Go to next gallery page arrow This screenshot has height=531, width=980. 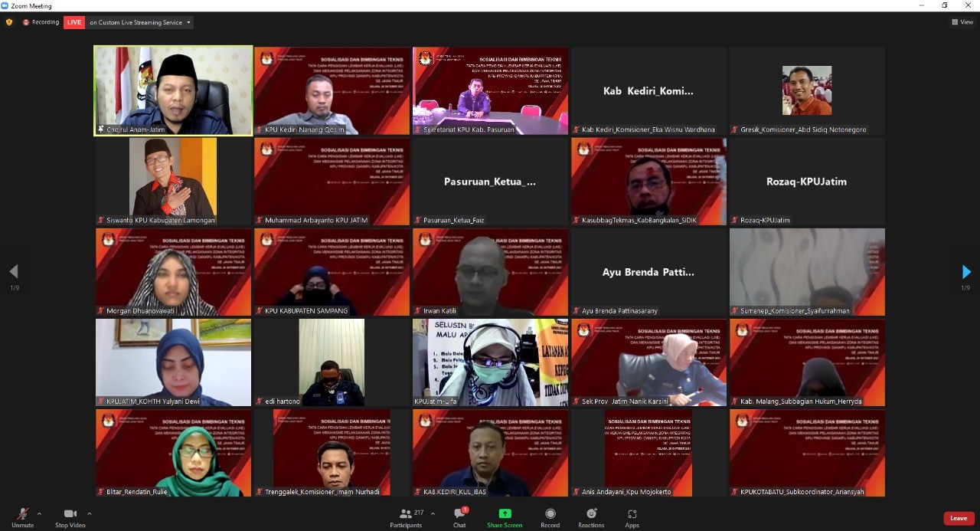click(x=966, y=272)
